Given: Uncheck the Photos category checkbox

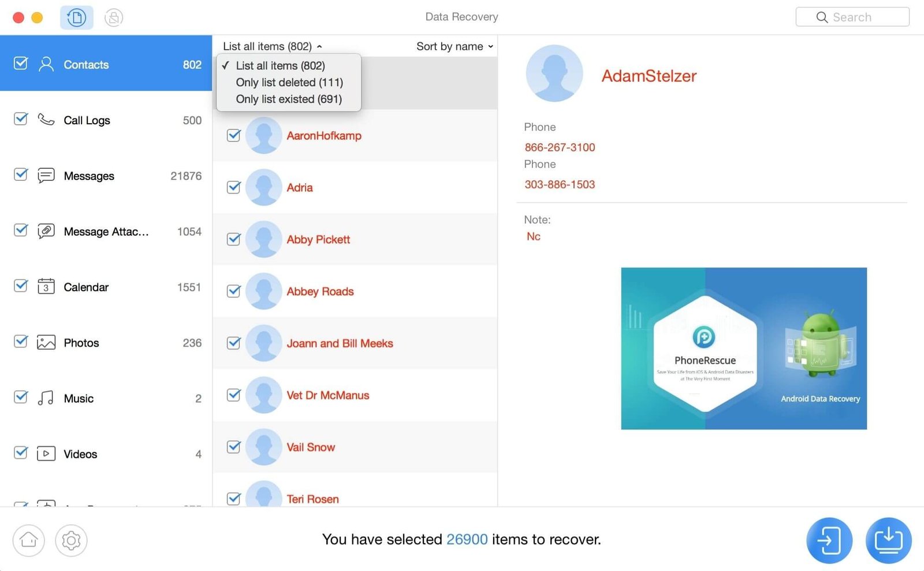Looking at the screenshot, I should tap(21, 342).
